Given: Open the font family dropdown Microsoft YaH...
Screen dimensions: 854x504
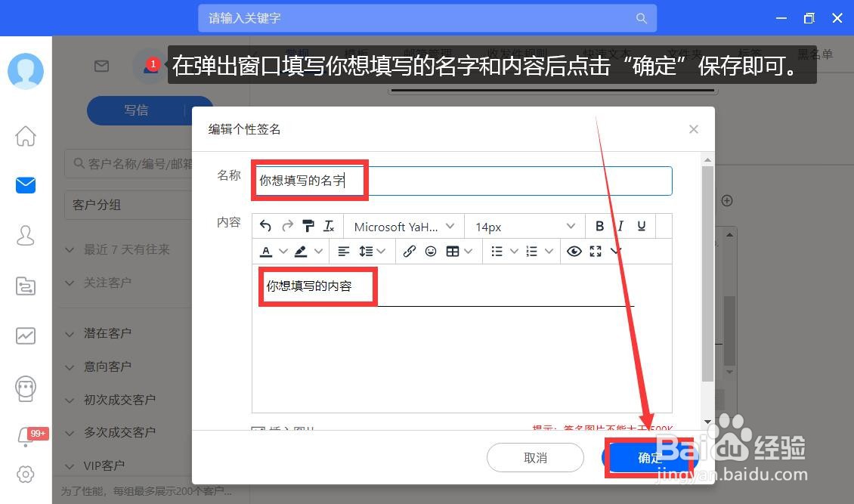Looking at the screenshot, I should 404,227.
